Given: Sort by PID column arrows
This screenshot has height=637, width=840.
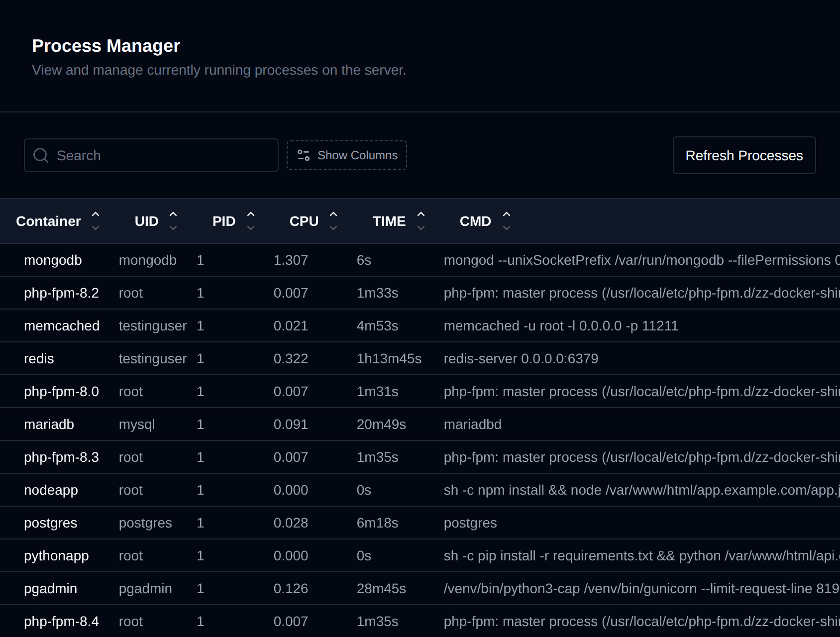Looking at the screenshot, I should click(251, 221).
